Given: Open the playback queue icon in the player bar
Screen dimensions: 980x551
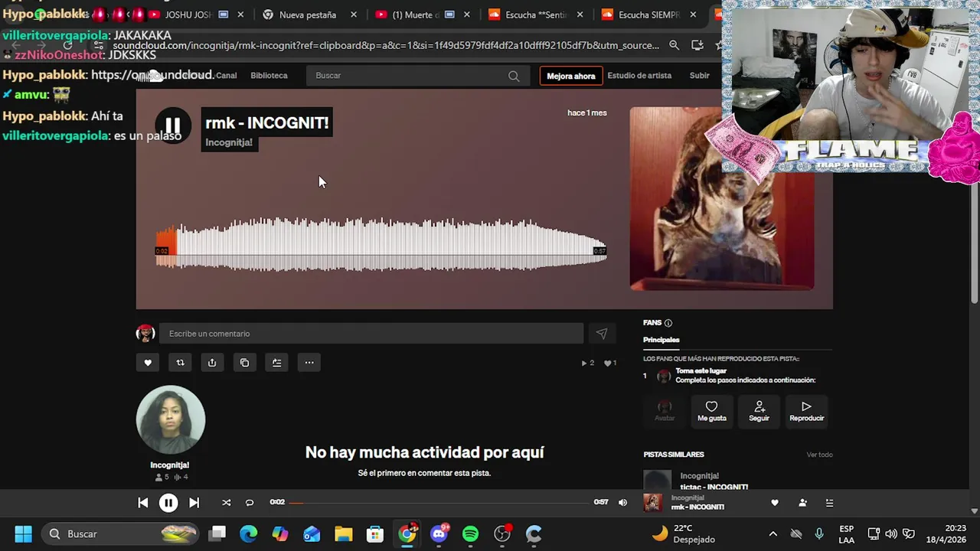Looking at the screenshot, I should coord(829,503).
